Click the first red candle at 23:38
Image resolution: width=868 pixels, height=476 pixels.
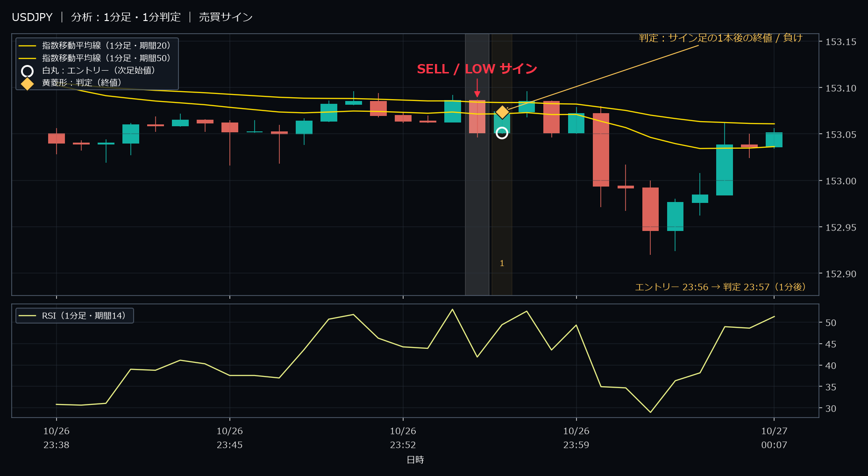pyautogui.click(x=57, y=138)
